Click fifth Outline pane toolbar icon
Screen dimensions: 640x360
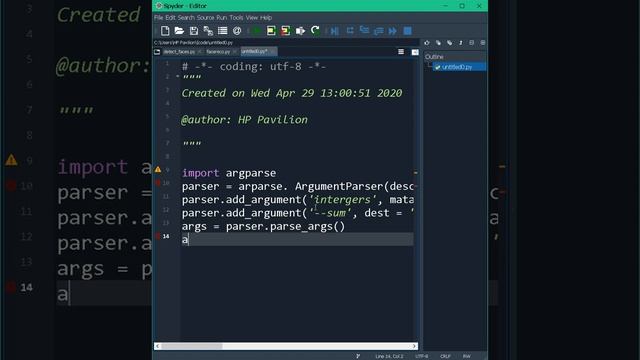[472, 43]
